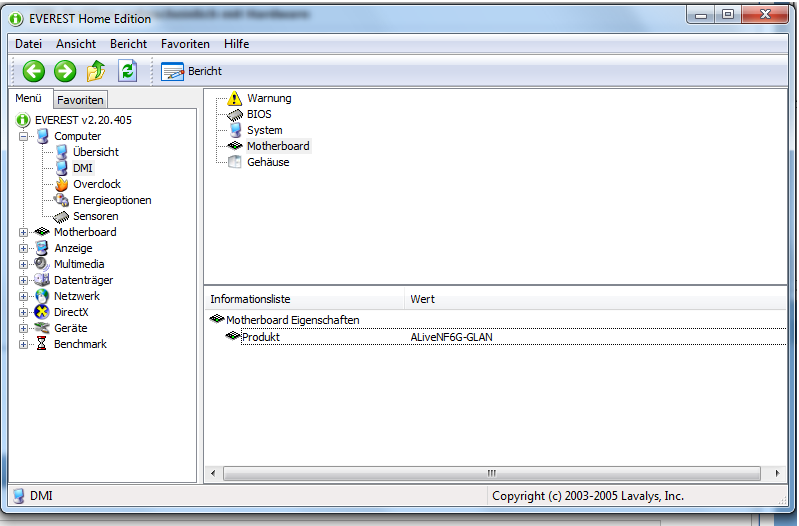Click the Wert column header

click(596, 299)
